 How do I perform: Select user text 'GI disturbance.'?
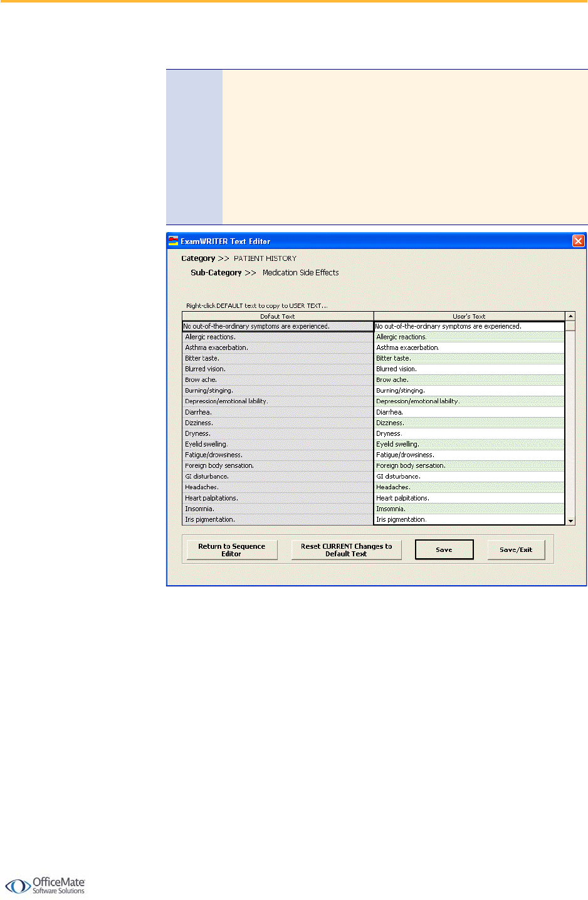pos(469,476)
